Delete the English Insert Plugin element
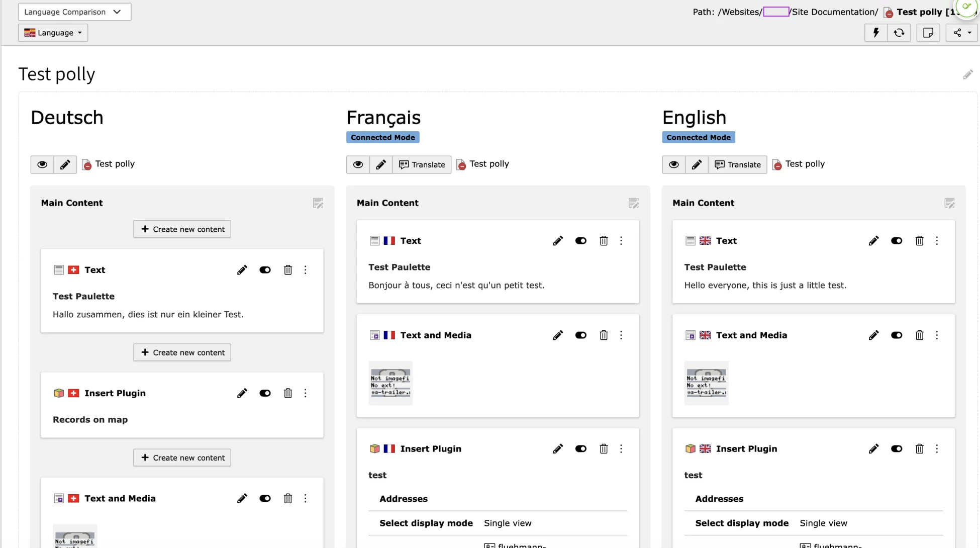The image size is (980, 548). pyautogui.click(x=919, y=449)
